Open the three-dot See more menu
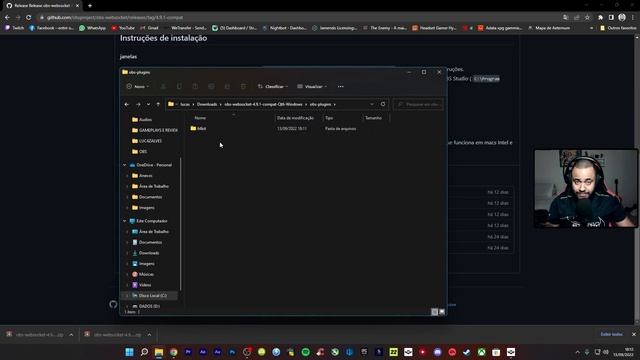 click(340, 87)
